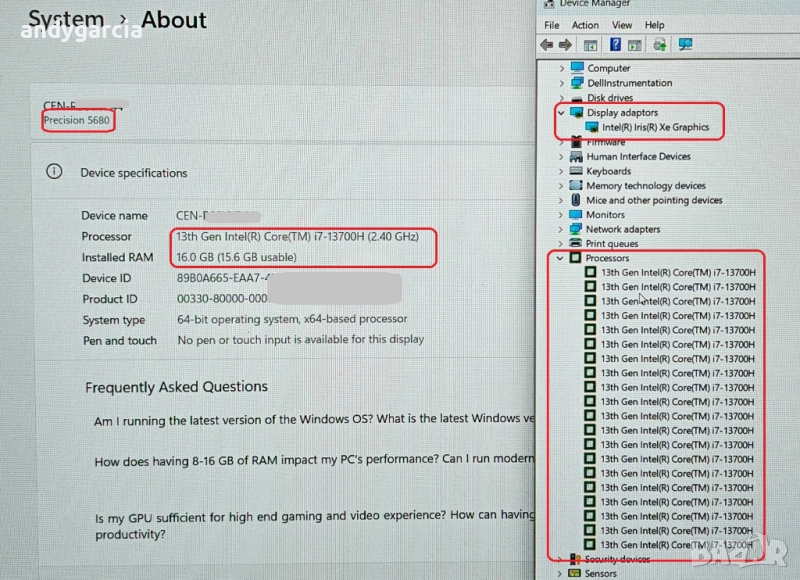Viewport: 800px width, 580px height.
Task: Click the System breadcrumb link
Action: point(65,20)
